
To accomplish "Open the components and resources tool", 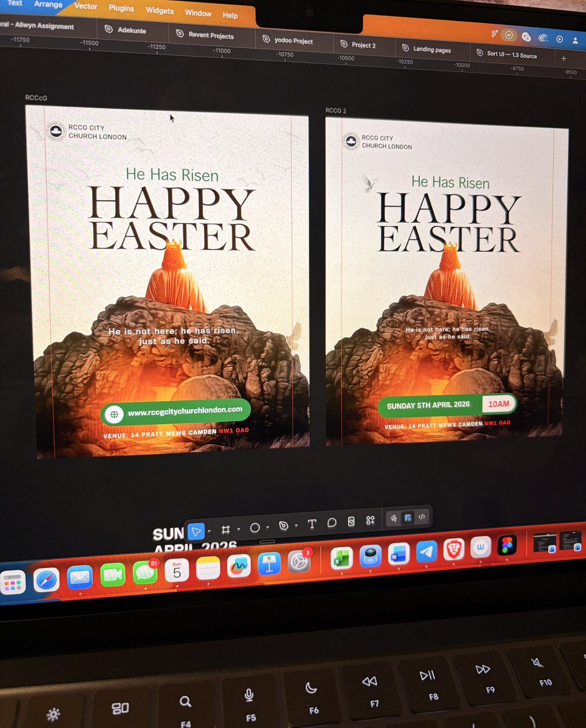I will (x=370, y=520).
